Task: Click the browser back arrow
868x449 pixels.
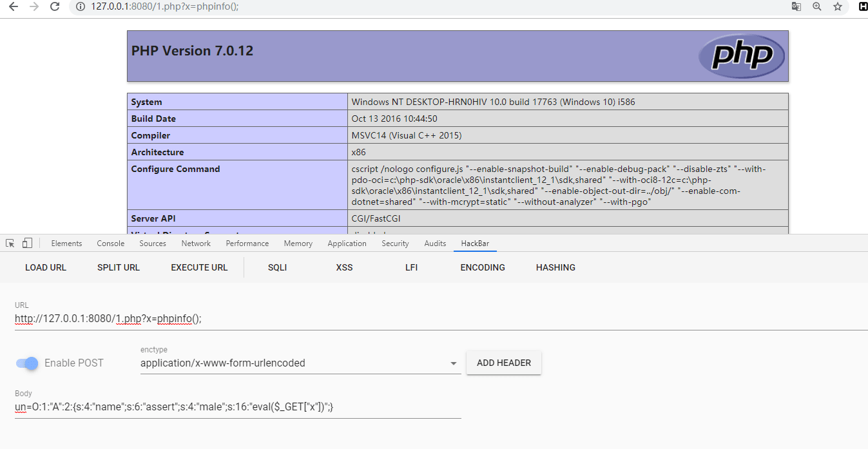Action: coord(13,7)
